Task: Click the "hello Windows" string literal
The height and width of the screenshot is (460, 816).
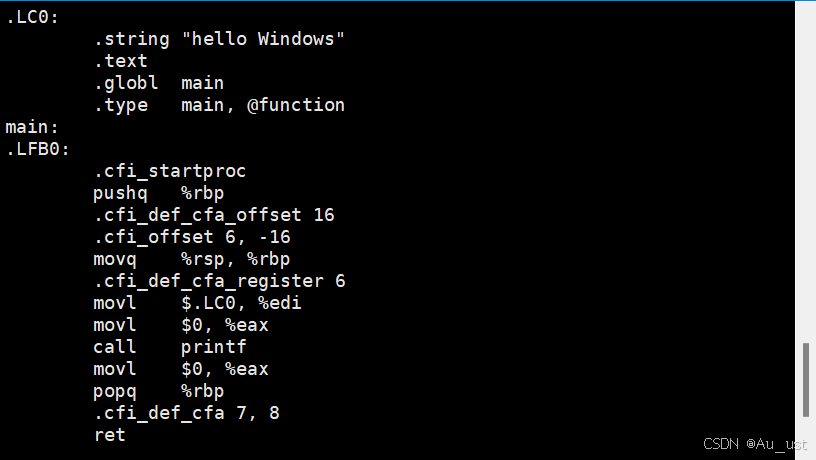Action: click(x=263, y=39)
